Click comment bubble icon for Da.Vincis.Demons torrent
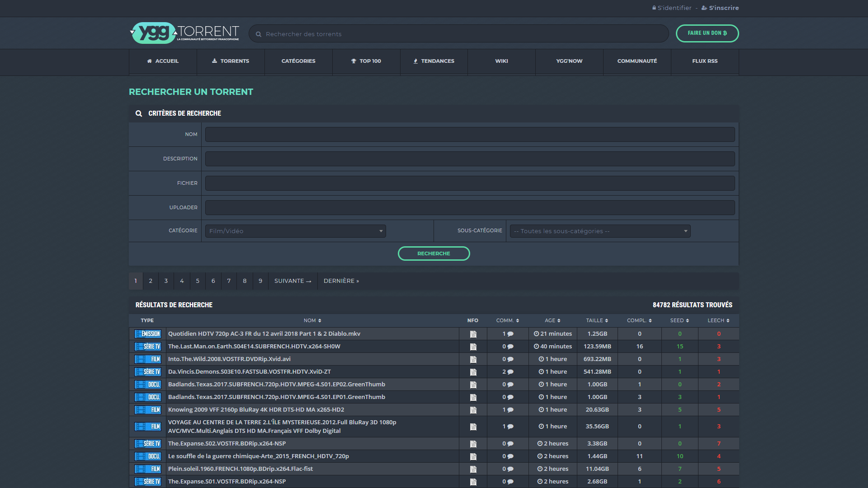Image resolution: width=868 pixels, height=488 pixels. pos(510,372)
